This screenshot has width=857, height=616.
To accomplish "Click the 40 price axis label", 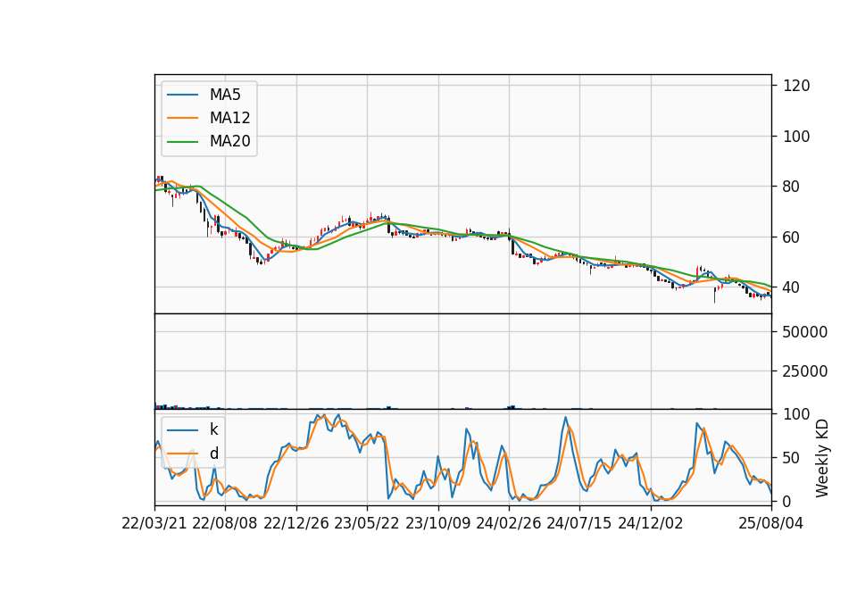I will [x=792, y=287].
